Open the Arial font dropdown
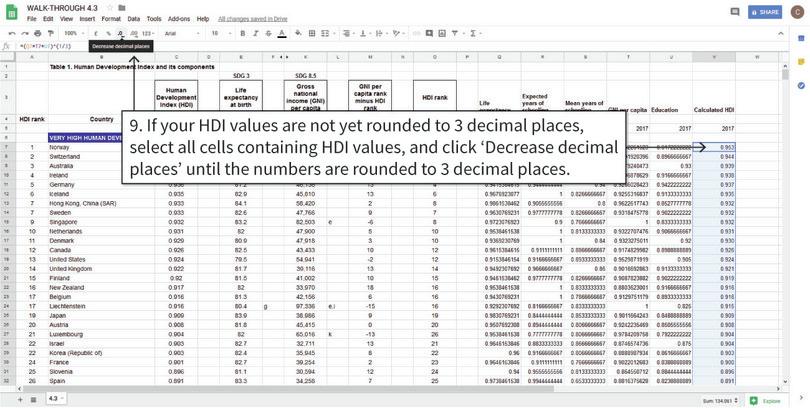The width and height of the screenshot is (810, 408). 182,33
